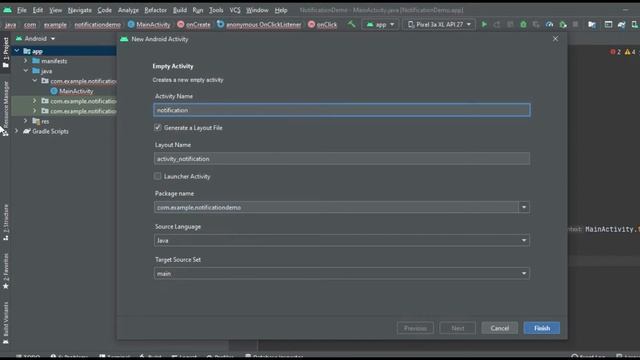Click example in the breadcrumb path
The image size is (640, 360).
(x=55, y=24)
